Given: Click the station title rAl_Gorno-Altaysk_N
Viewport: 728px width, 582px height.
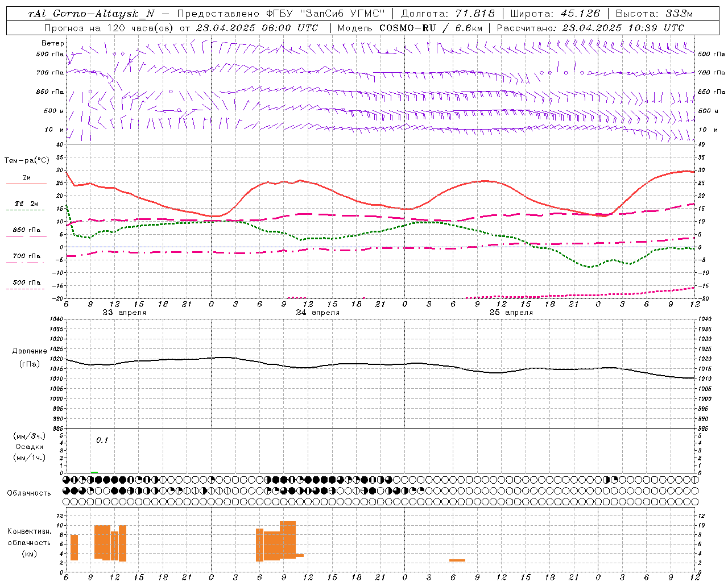Looking at the screenshot, I should tap(91, 14).
